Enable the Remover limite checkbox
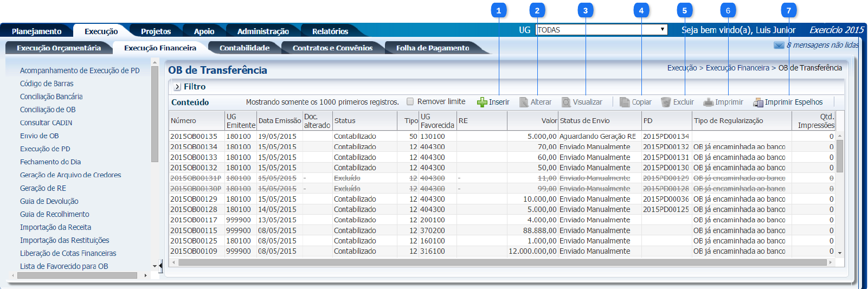Screen dimensions: 868x289 410,101
